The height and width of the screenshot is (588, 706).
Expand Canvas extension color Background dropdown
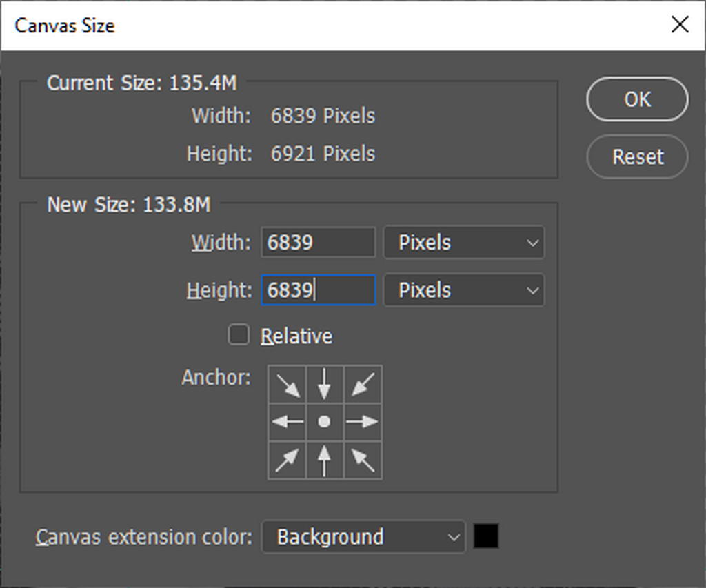[363, 537]
